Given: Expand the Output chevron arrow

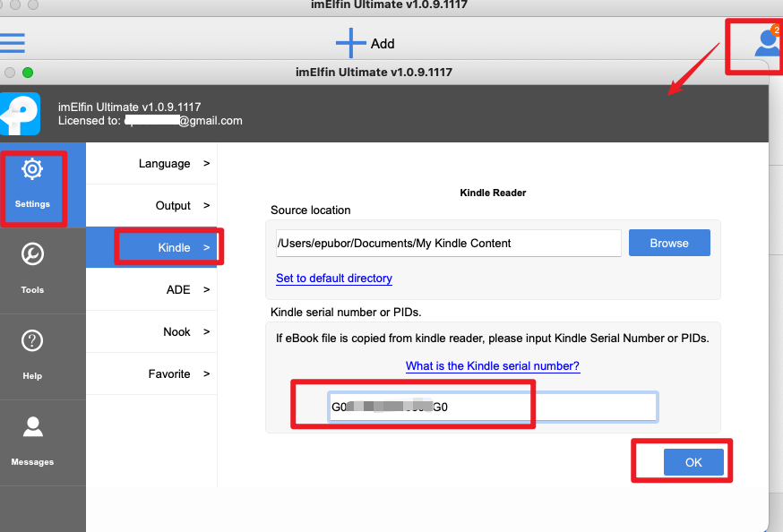Looking at the screenshot, I should (206, 205).
